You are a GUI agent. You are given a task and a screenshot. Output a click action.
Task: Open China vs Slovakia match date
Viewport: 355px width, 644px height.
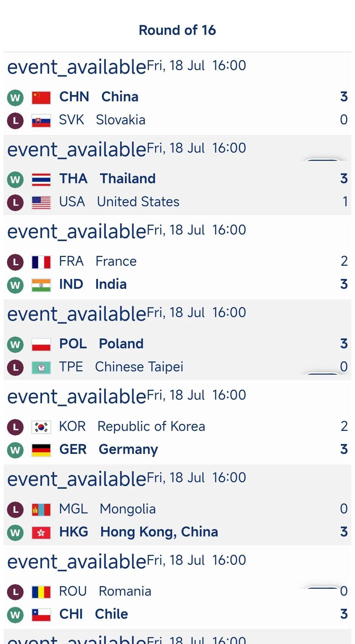click(x=176, y=65)
